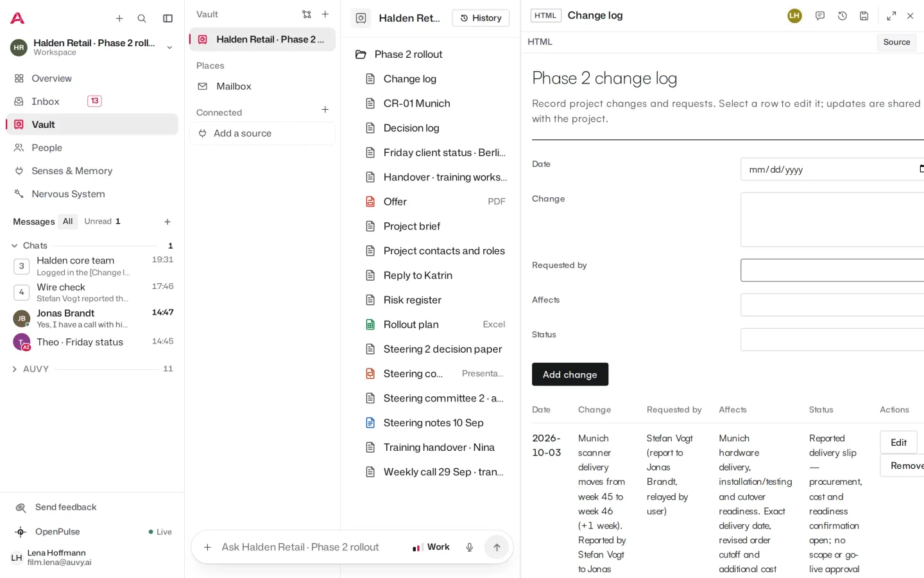Image resolution: width=924 pixels, height=578 pixels.
Task: Click Send feedback link
Action: 65,507
